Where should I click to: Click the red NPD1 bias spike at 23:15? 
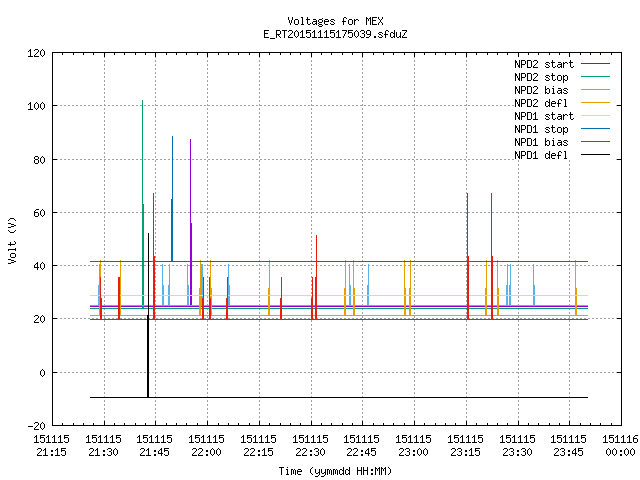coord(467,256)
